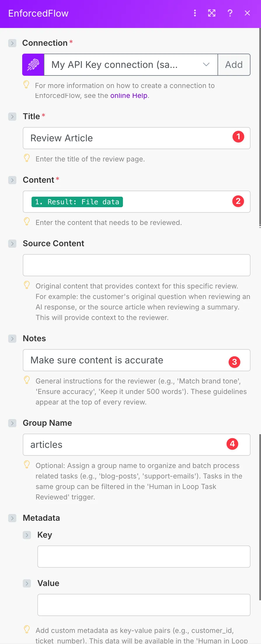
Task: Expand the Connection field toggle arrow
Action: click(x=12, y=43)
